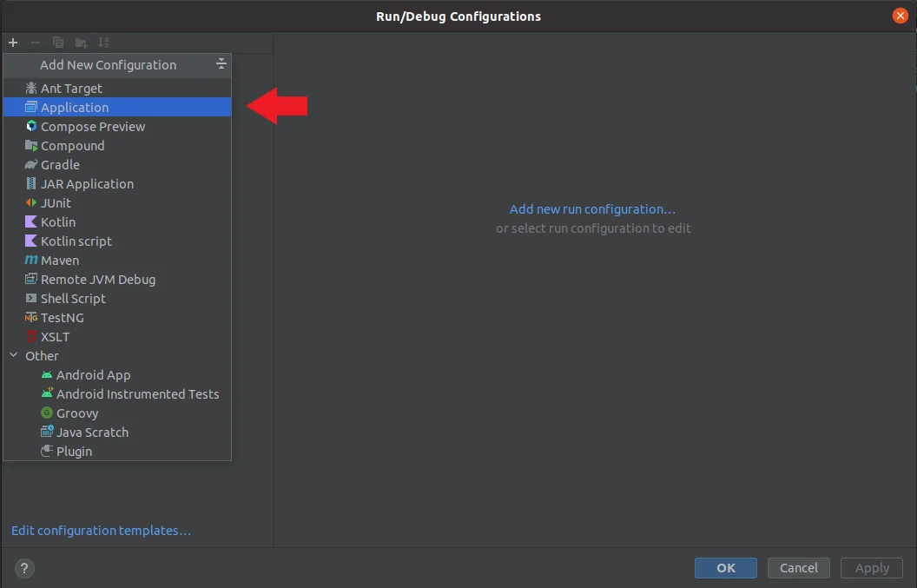The height and width of the screenshot is (588, 917).
Task: Click the new folder toolbar icon
Action: click(82, 43)
